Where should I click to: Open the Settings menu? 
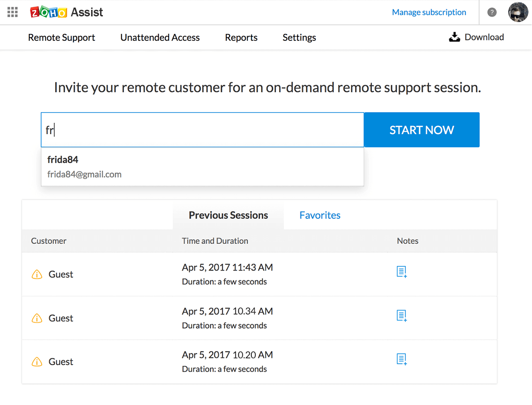tap(299, 38)
